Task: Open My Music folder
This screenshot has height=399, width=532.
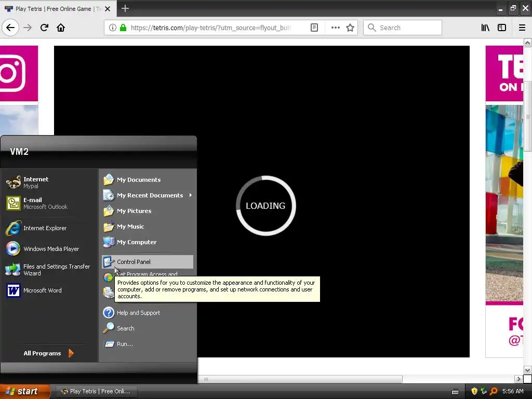Action: 148,227
